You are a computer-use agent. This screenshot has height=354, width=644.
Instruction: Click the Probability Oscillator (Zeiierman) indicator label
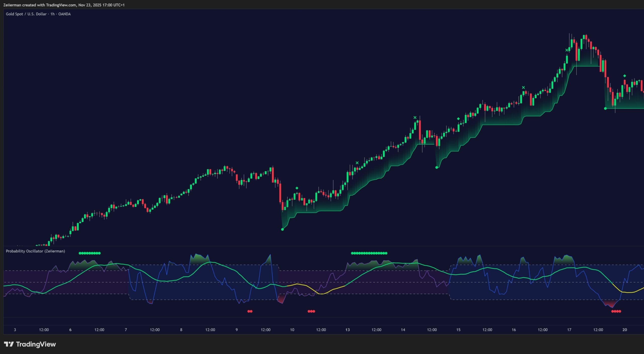coord(35,251)
